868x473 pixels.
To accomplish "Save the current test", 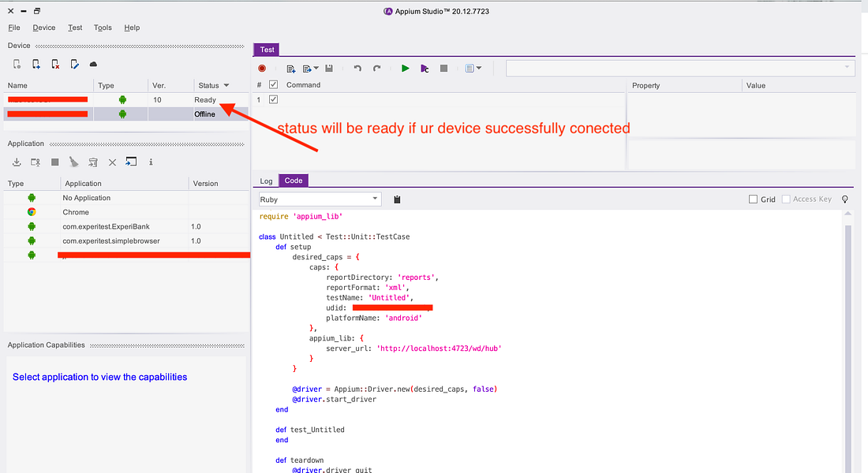I will (329, 69).
